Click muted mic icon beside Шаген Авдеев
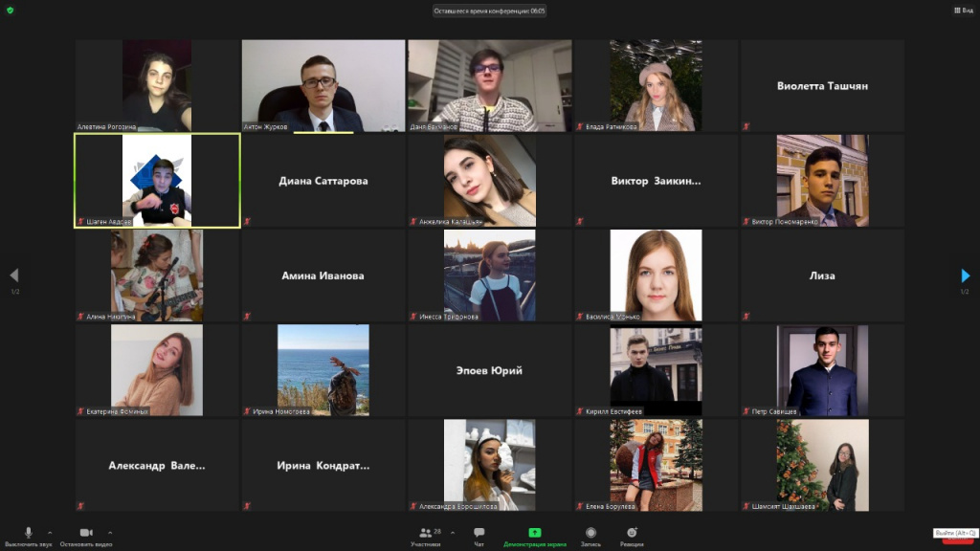Viewport: 980px width, 551px height. click(x=80, y=221)
